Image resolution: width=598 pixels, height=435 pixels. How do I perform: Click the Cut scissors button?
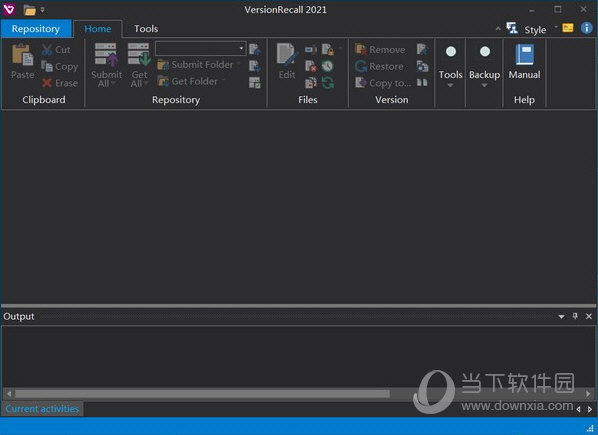[56, 50]
